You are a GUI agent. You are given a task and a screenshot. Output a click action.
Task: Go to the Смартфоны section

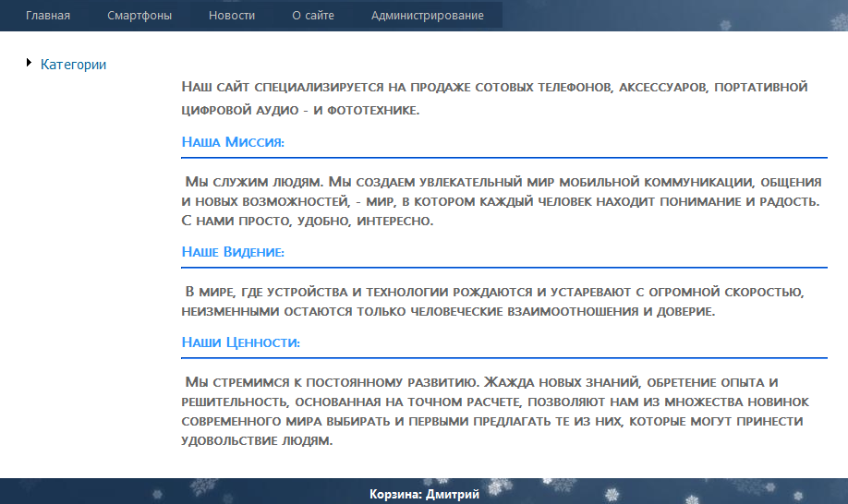coord(139,15)
